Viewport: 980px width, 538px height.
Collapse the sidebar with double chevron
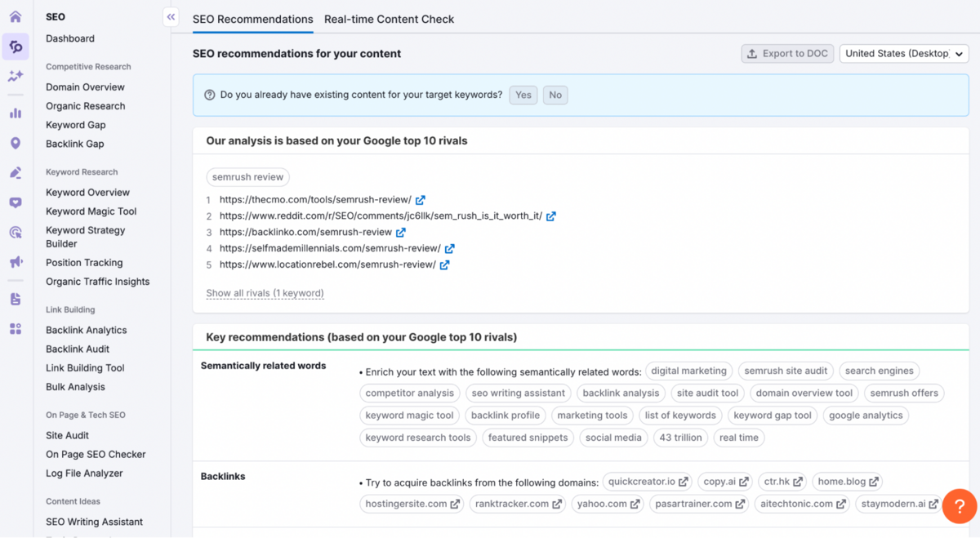[x=171, y=16]
